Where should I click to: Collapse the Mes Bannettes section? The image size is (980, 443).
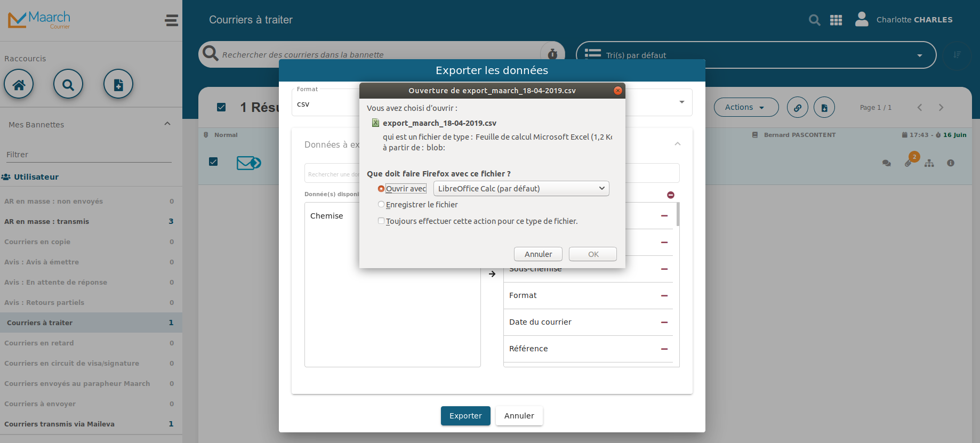tap(167, 124)
